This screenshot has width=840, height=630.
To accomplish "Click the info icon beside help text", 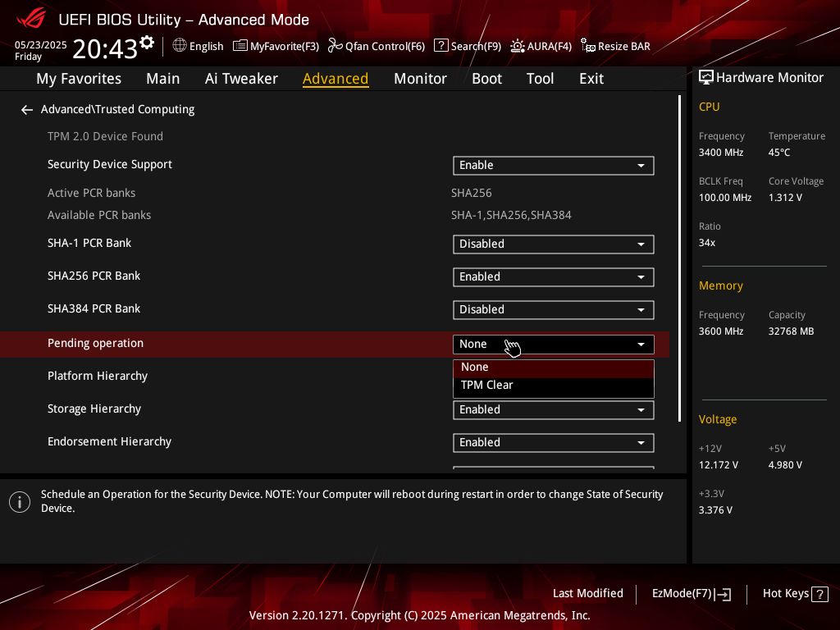I will click(20, 502).
